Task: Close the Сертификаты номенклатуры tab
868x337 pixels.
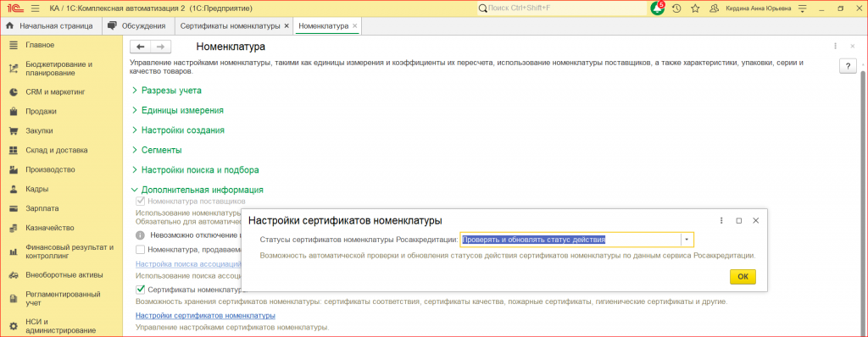Action: tap(287, 26)
